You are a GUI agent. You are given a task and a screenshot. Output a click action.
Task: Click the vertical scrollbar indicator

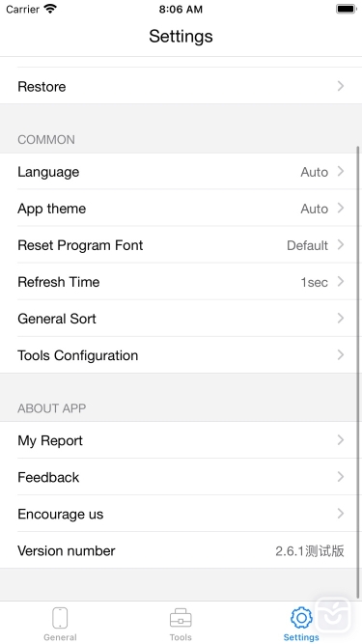(358, 372)
